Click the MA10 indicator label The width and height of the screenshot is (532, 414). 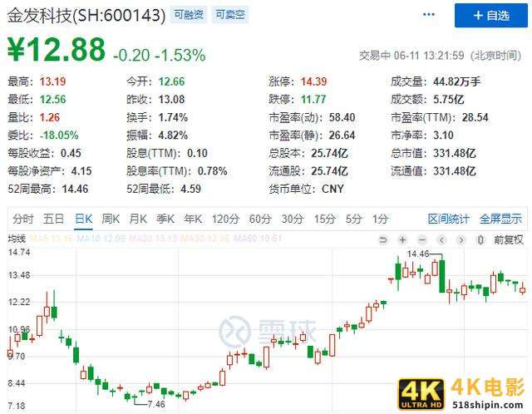click(101, 239)
